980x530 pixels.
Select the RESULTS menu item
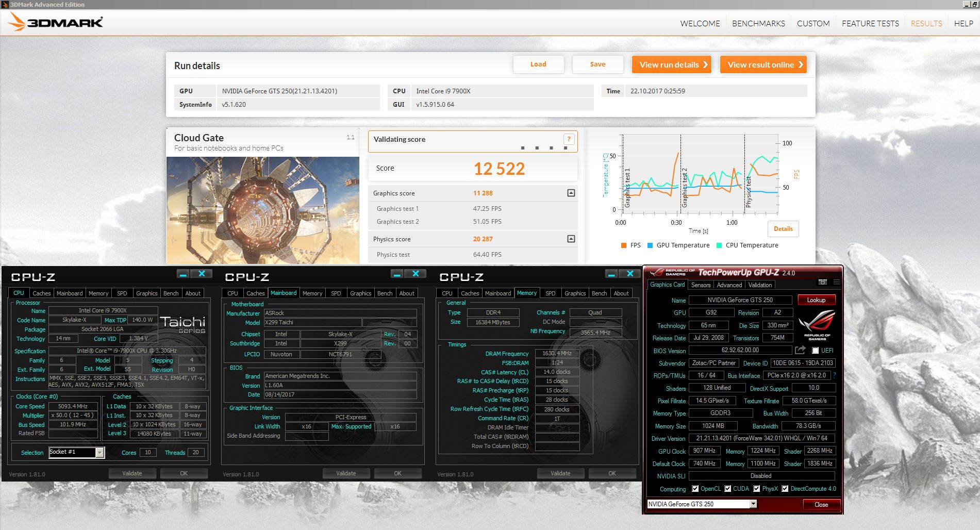pos(926,23)
